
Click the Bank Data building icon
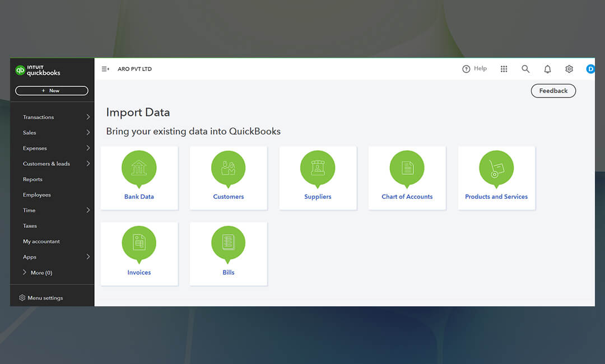point(139,168)
